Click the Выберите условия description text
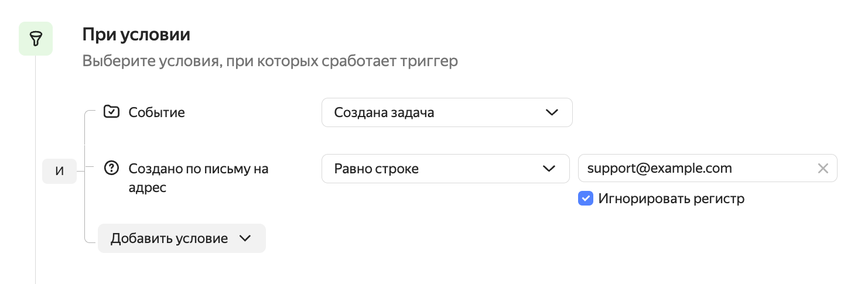The width and height of the screenshot is (868, 284). [x=269, y=61]
